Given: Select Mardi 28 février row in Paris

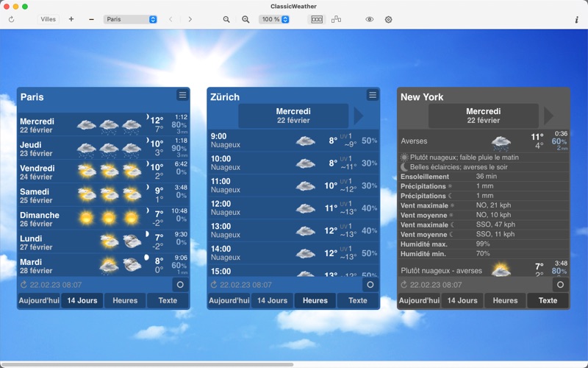Looking at the screenshot, I should [104, 266].
